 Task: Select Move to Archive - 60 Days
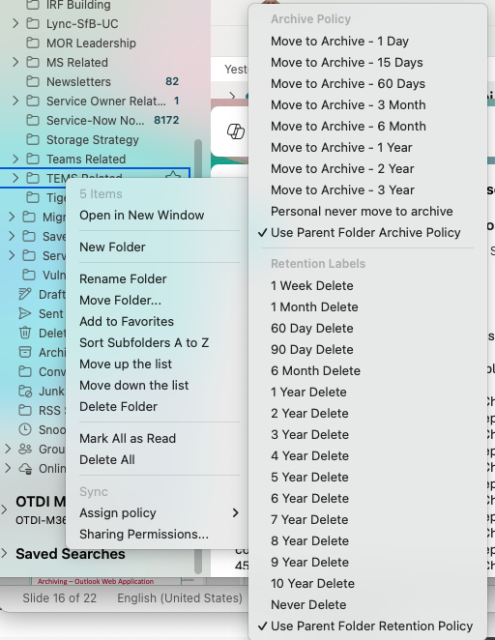coord(348,83)
